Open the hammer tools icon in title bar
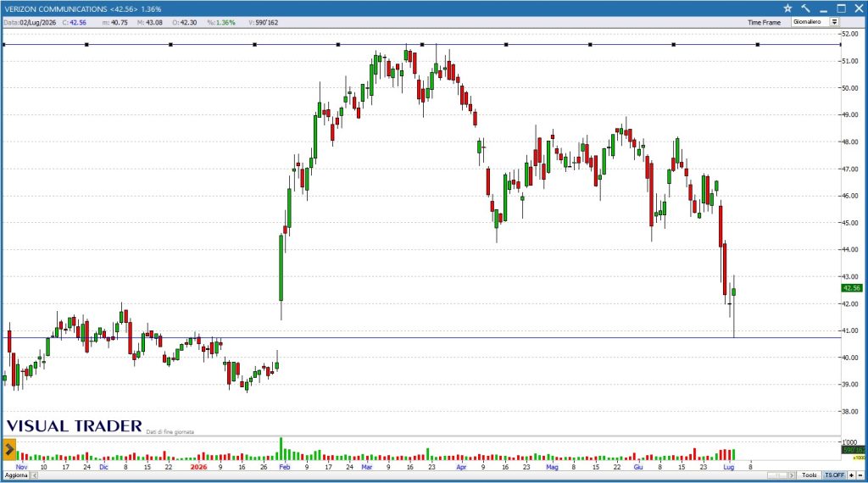Viewport: 868px width, 483px height. (x=805, y=8)
